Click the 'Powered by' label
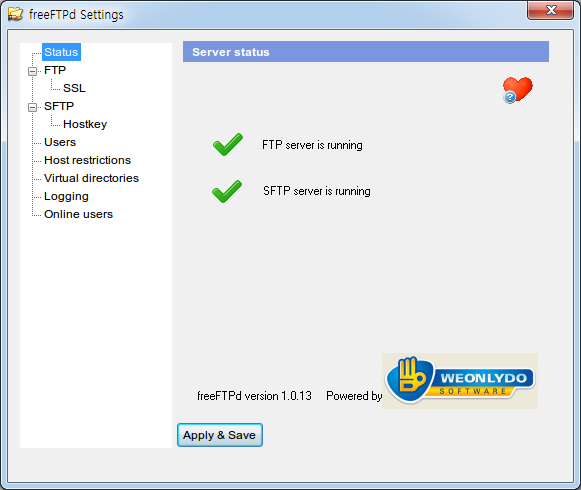The width and height of the screenshot is (581, 490). [354, 396]
